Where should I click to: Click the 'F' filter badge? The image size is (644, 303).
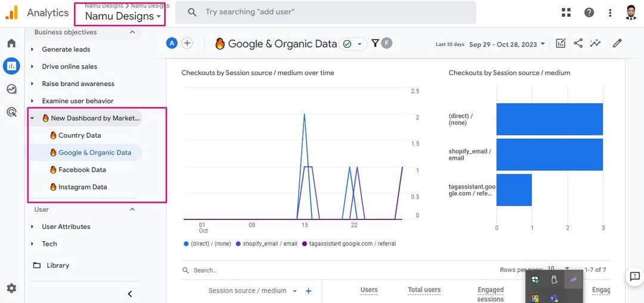point(386,43)
